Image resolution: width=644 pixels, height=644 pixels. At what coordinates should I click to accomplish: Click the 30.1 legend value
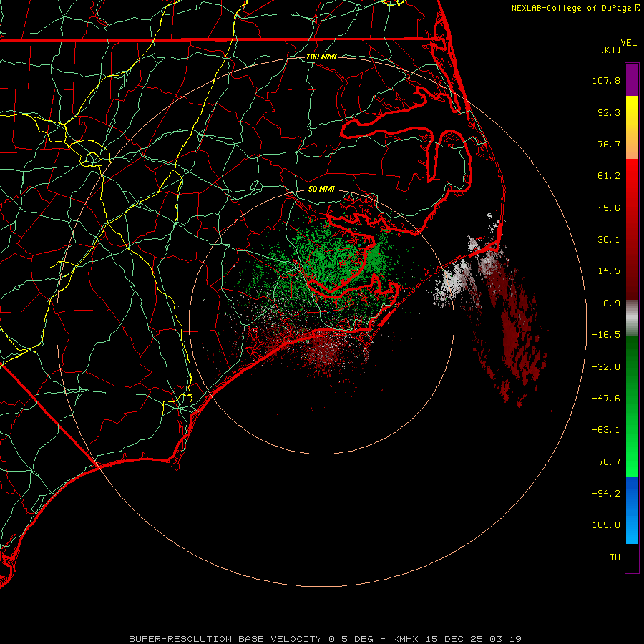point(609,240)
